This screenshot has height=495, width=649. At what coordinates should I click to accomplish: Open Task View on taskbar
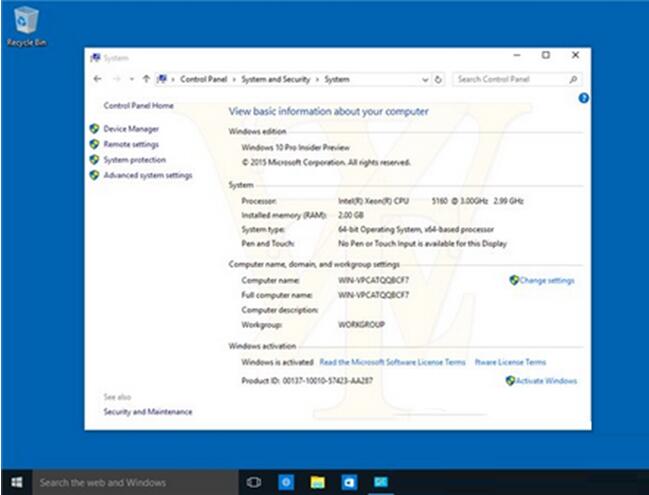[254, 482]
